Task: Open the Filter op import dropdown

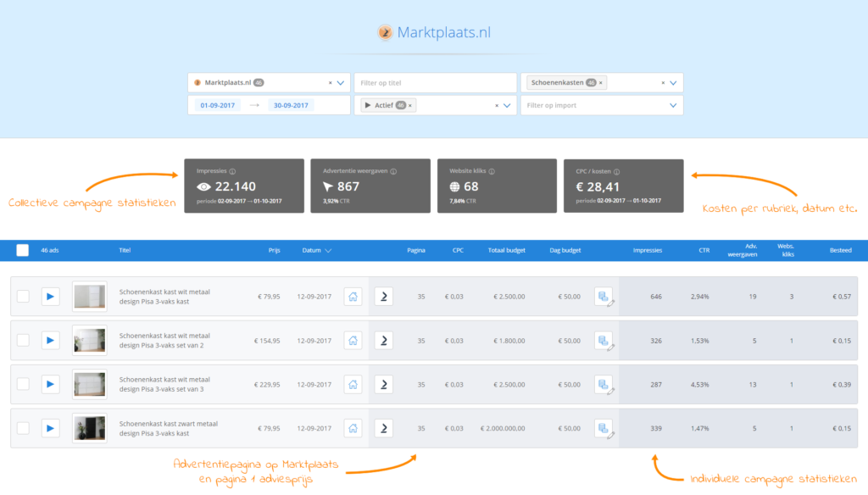Action: 673,106
